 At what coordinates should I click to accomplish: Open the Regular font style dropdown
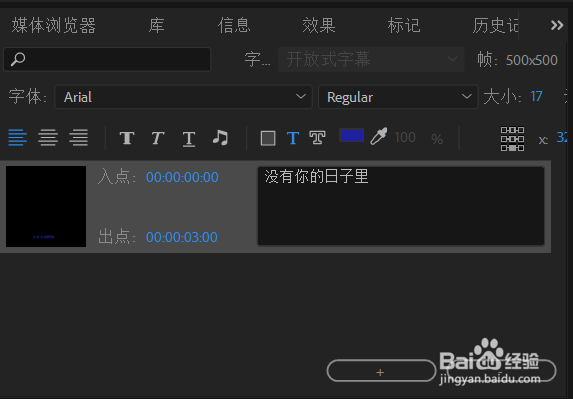[398, 97]
